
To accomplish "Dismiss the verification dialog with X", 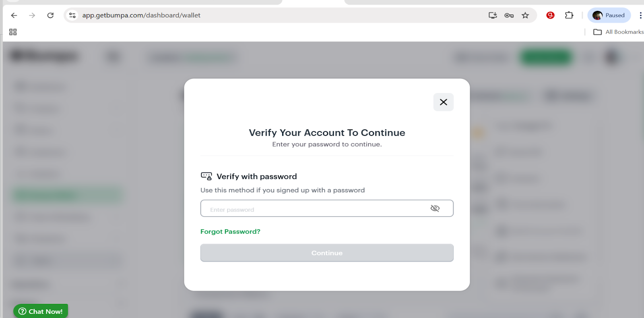I will 443,102.
